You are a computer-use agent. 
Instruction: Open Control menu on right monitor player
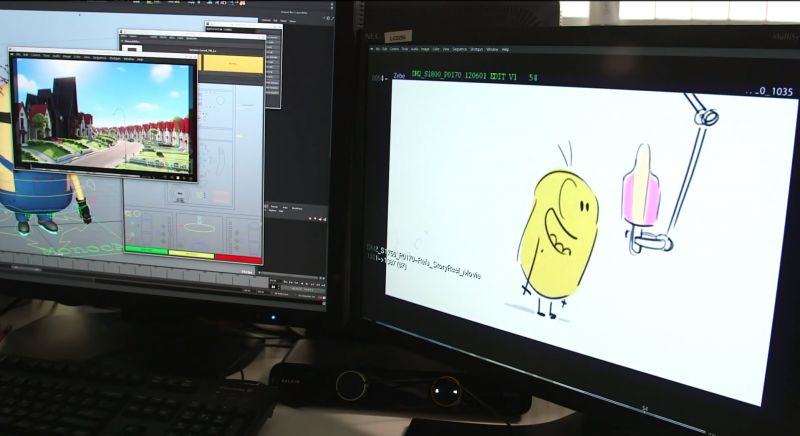[x=394, y=49]
